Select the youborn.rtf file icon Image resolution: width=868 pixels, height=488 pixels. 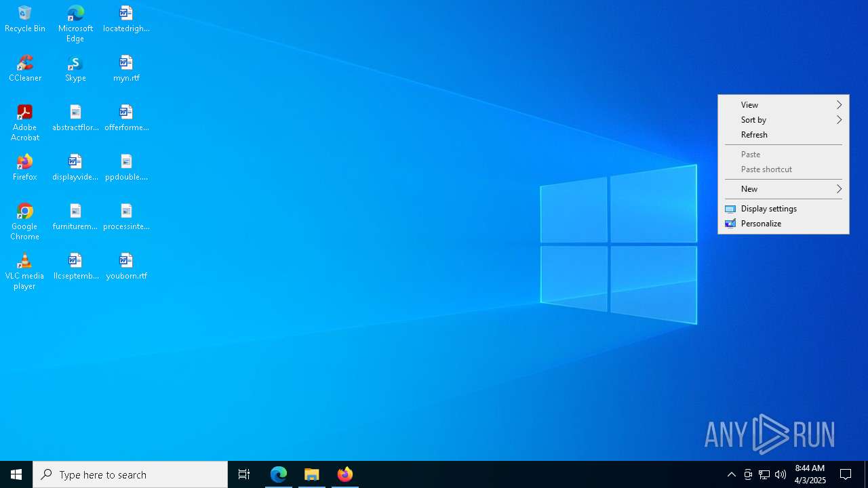tap(126, 266)
